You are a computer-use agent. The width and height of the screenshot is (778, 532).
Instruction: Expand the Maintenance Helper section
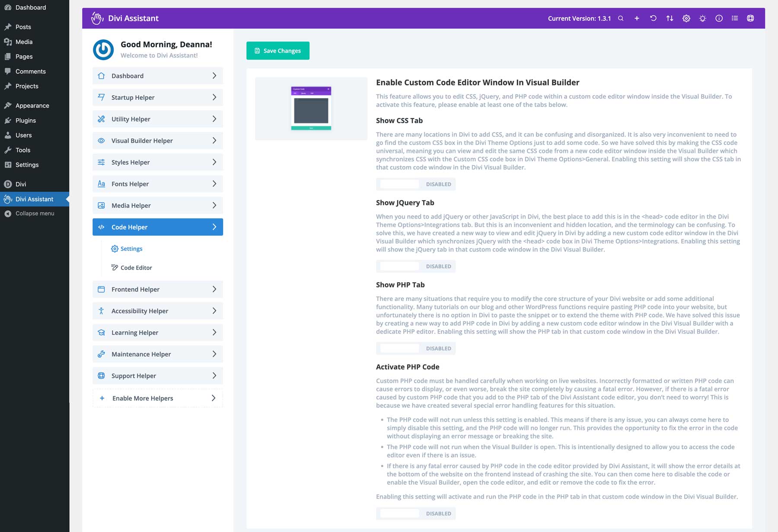click(x=157, y=354)
